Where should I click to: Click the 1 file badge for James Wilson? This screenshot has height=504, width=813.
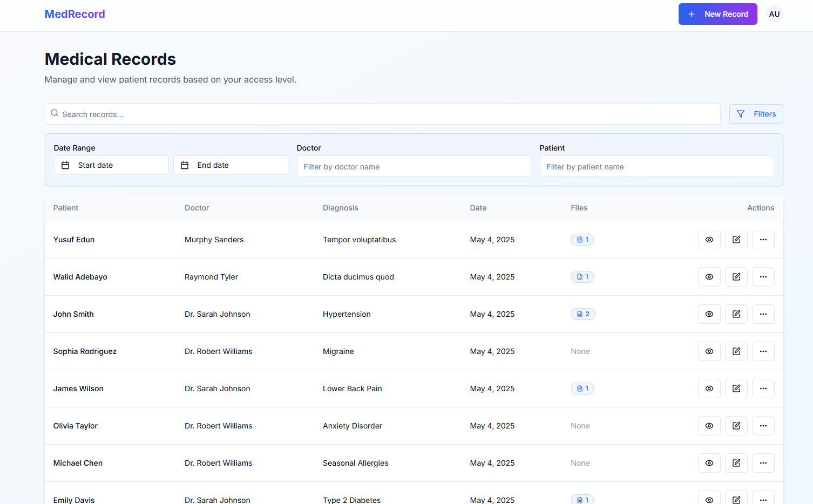[582, 389]
